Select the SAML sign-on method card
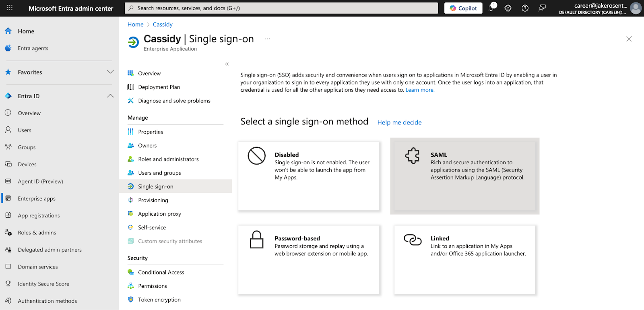 click(465, 176)
